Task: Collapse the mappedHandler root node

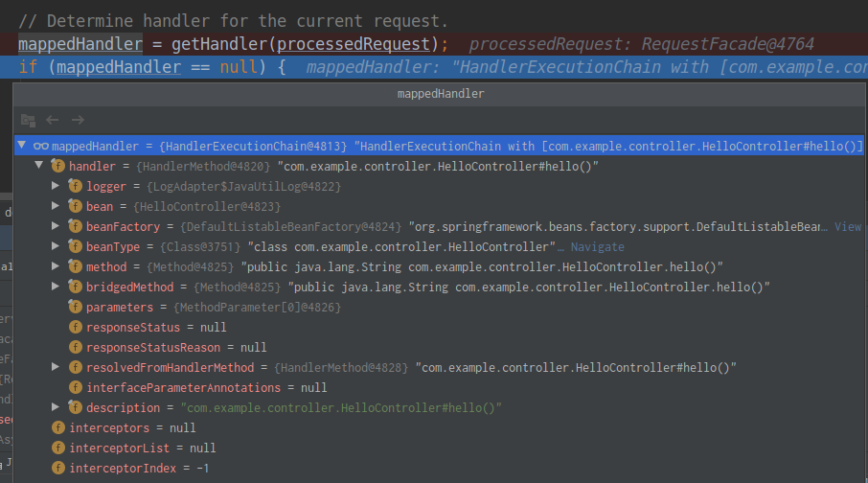Action: tap(22, 146)
